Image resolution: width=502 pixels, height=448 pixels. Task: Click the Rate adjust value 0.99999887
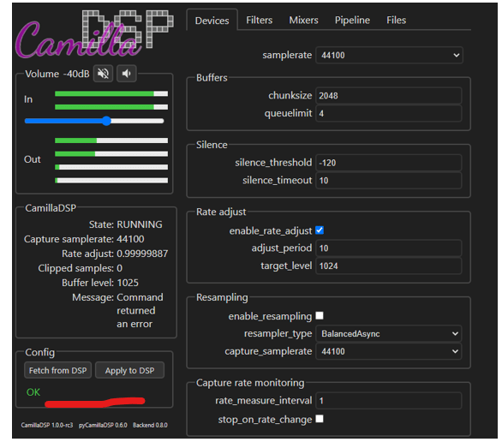coord(142,254)
